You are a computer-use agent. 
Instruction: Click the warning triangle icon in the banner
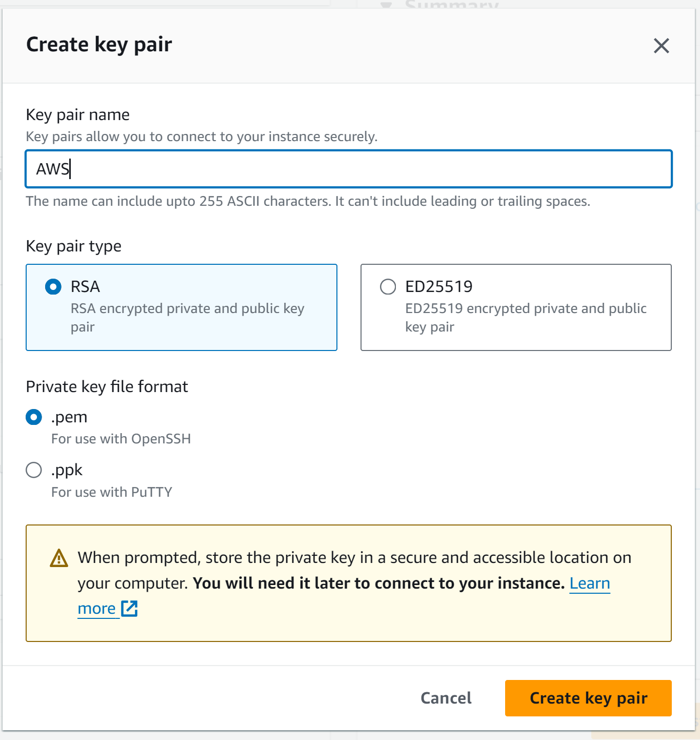click(x=58, y=558)
